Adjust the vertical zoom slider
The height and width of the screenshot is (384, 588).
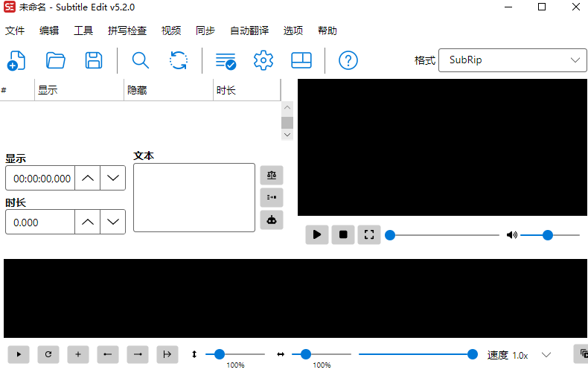tap(235, 354)
